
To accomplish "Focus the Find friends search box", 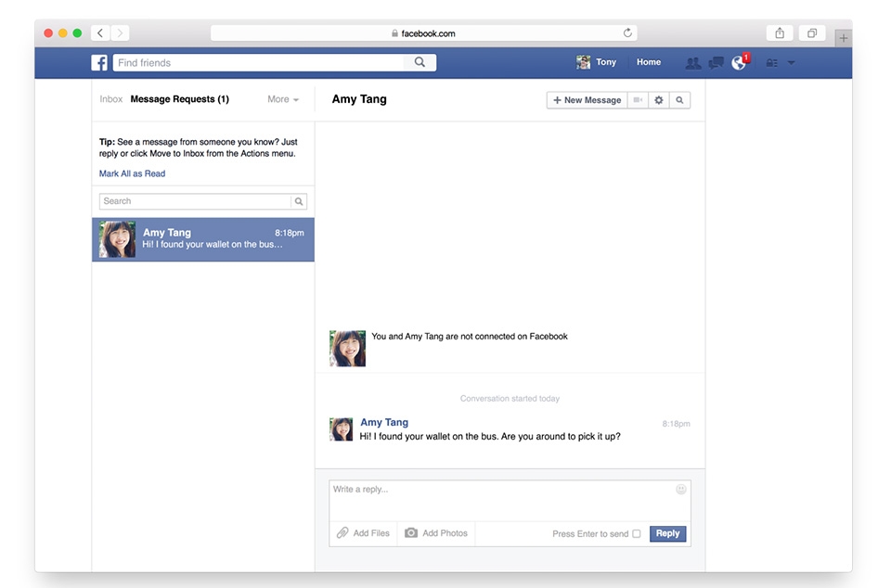I will (259, 62).
